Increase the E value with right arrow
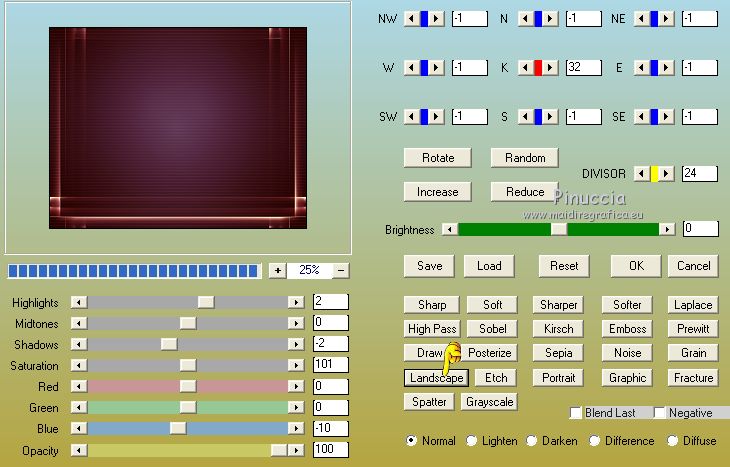Image resolution: width=730 pixels, height=467 pixels. coord(666,68)
